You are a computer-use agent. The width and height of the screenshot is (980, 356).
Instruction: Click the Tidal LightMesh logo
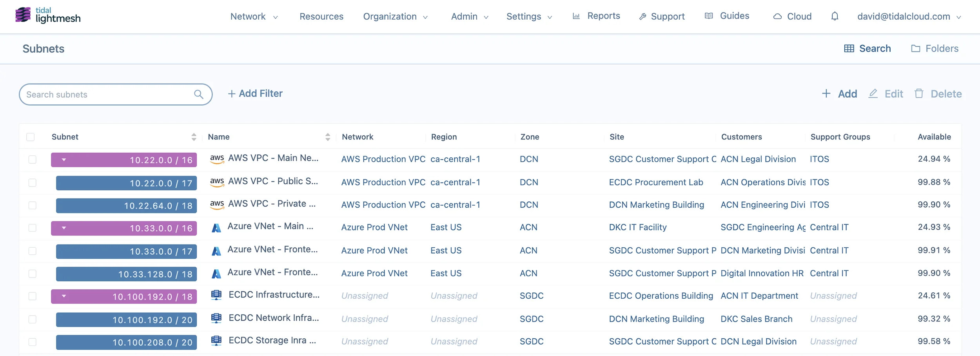click(x=48, y=16)
